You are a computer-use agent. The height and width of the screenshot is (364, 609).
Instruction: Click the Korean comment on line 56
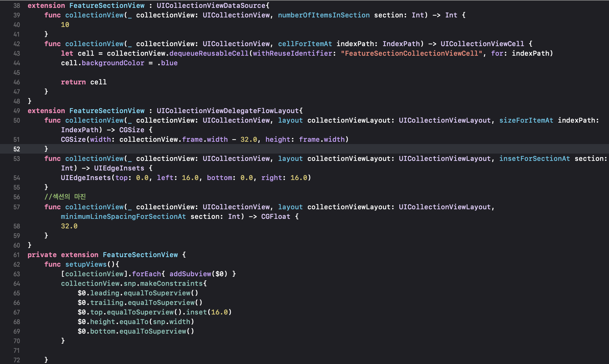[65, 197]
